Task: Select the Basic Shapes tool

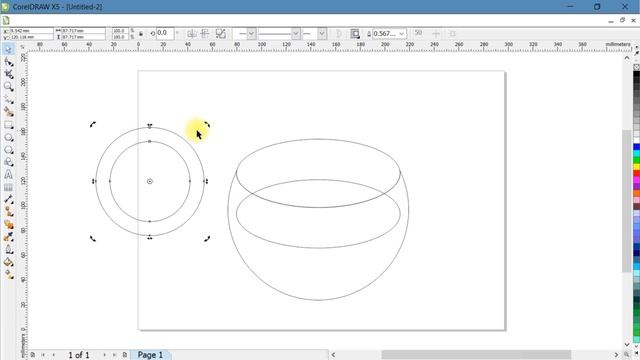Action: pos(8,162)
